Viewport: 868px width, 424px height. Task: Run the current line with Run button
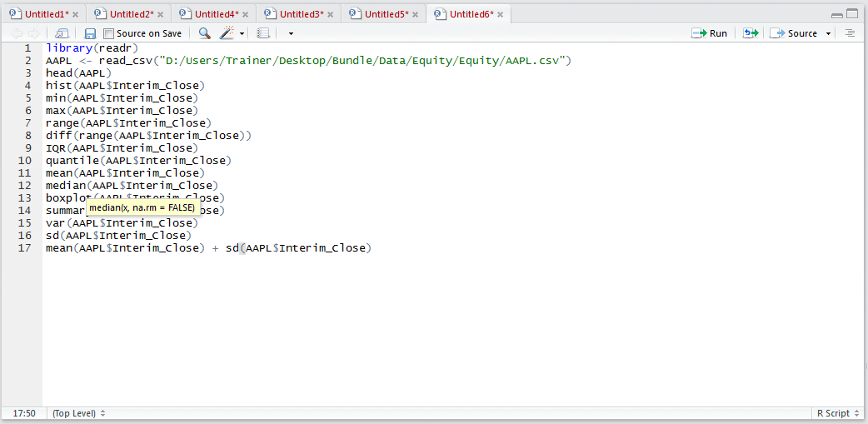[709, 34]
